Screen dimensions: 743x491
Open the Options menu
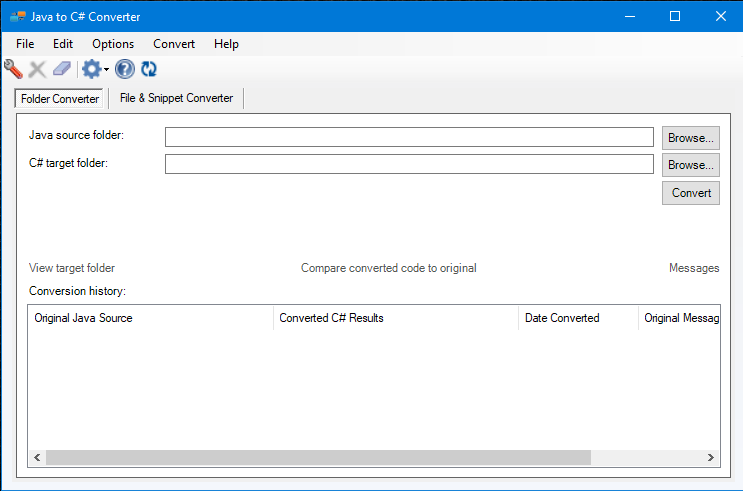point(113,44)
